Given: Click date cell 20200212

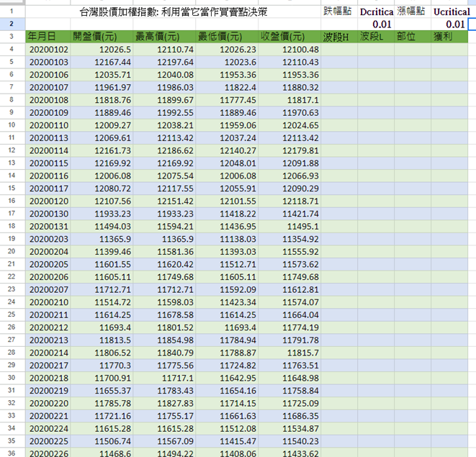Looking at the screenshot, I should tap(48, 327).
